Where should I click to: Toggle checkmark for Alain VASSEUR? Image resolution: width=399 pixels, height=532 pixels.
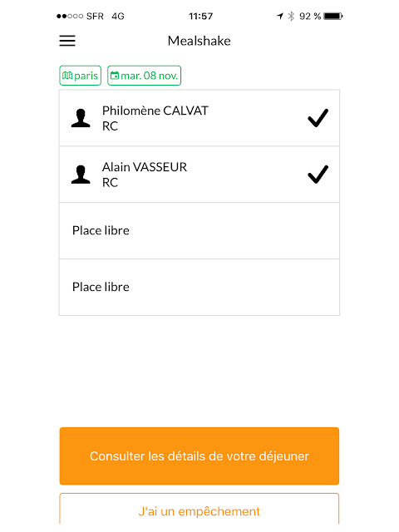coord(318,175)
